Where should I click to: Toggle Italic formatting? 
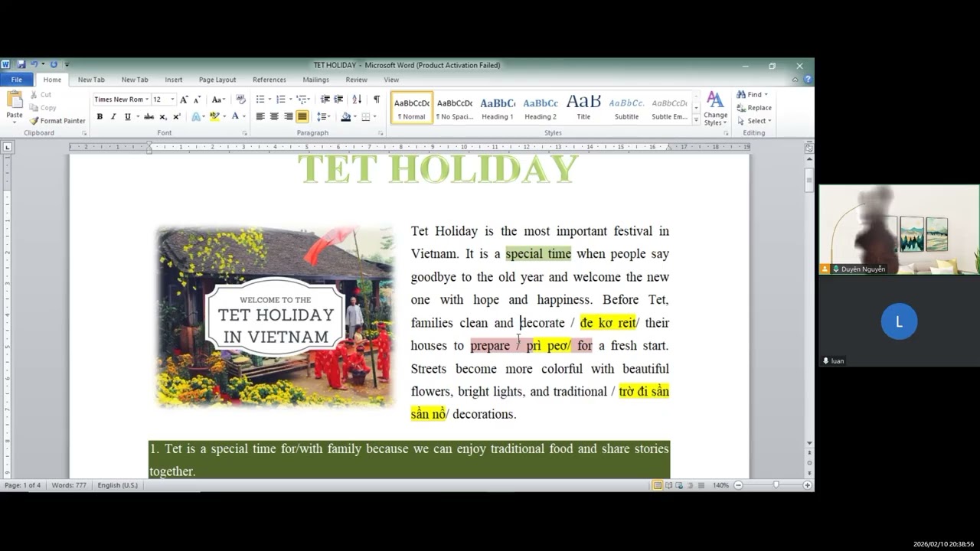(x=113, y=116)
